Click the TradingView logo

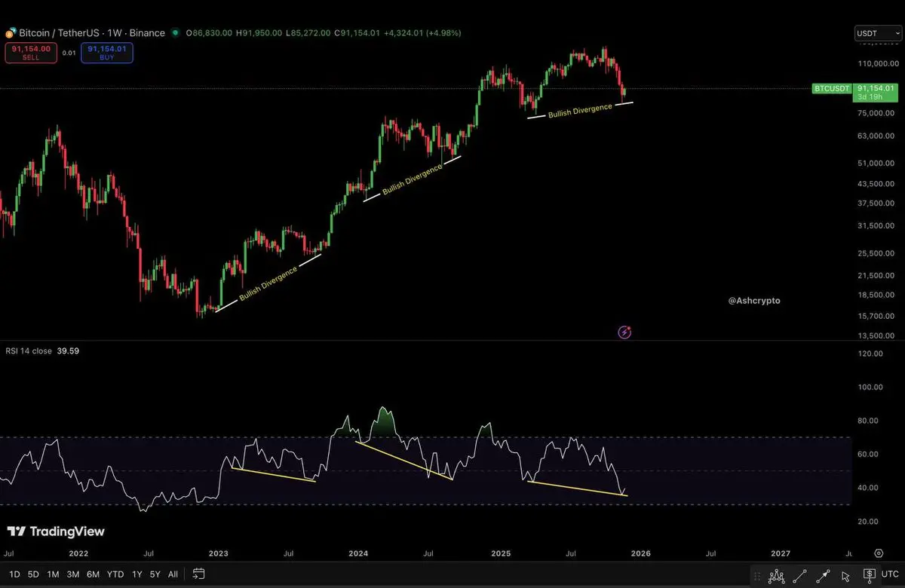[56, 531]
